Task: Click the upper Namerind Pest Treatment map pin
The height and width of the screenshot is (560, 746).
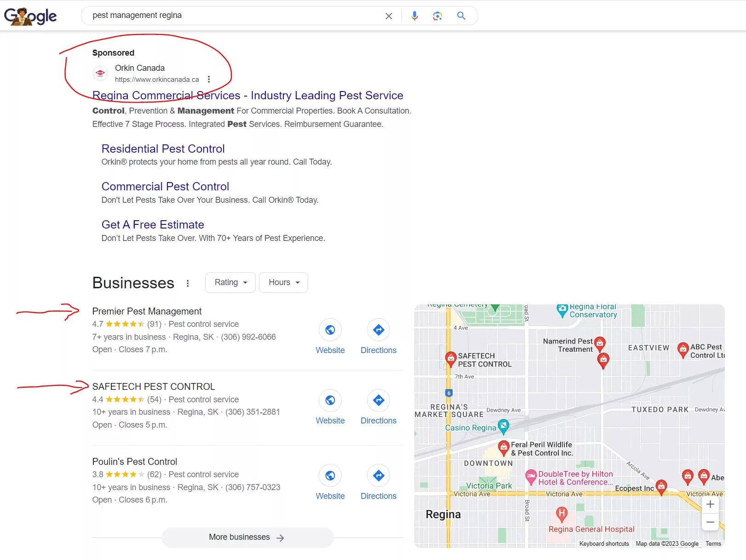Action: coord(600,344)
